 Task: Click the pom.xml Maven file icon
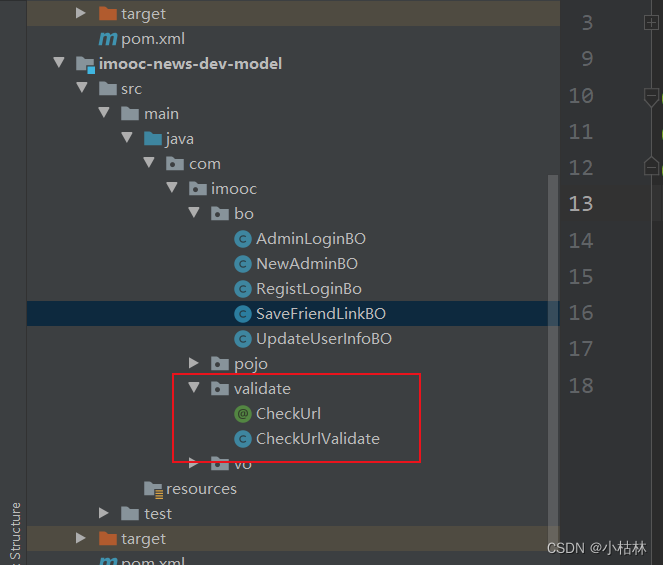pyautogui.click(x=108, y=39)
